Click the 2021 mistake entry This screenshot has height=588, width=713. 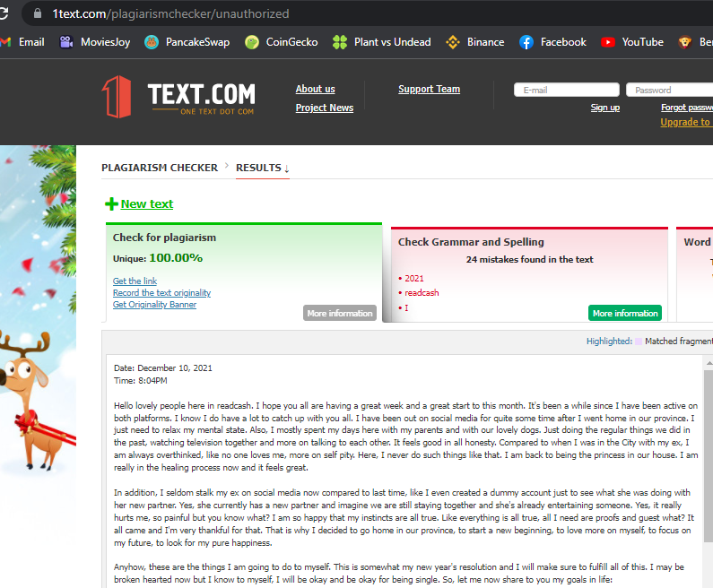(x=413, y=279)
